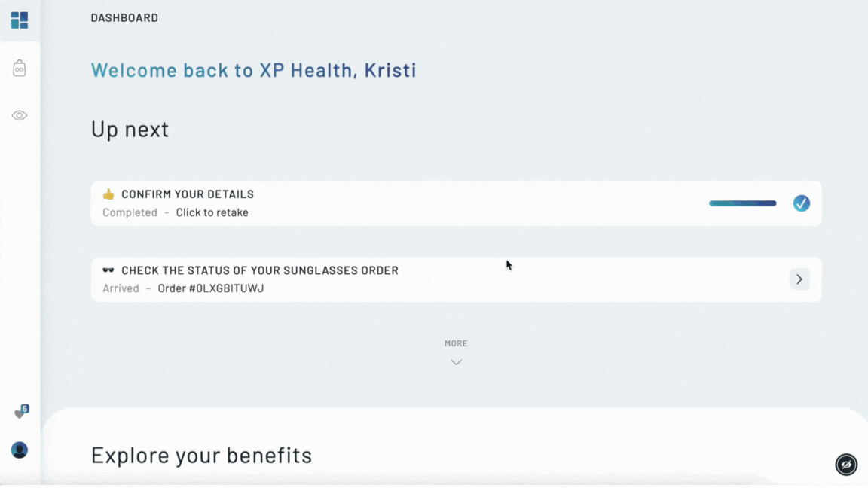Click the Confirm Your Details progress bar
Viewport: 868px width, 488px height.
click(x=742, y=203)
